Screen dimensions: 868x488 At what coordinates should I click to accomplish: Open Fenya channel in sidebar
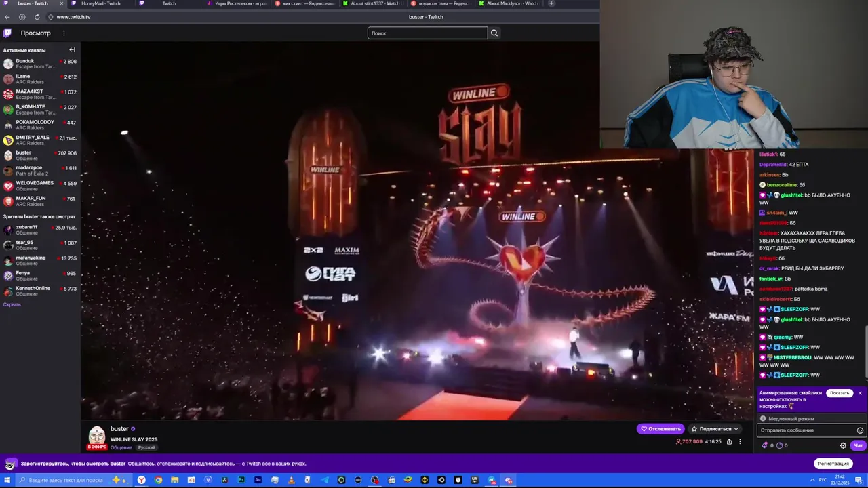pyautogui.click(x=40, y=276)
